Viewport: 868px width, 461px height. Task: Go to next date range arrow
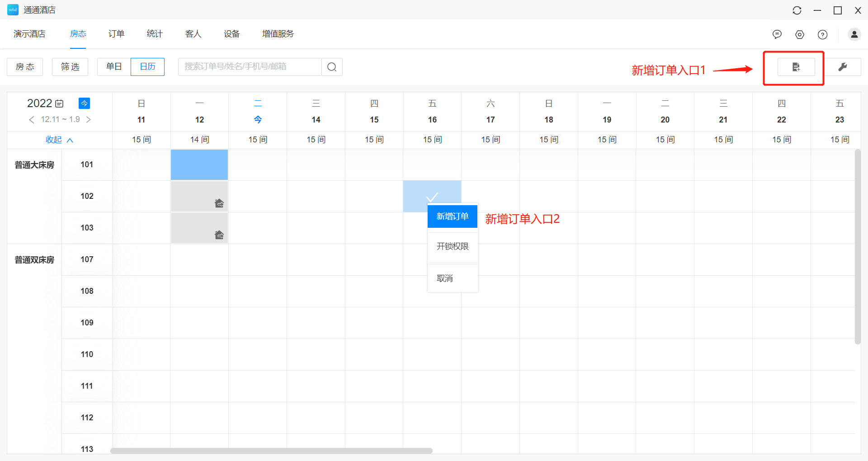[89, 119]
